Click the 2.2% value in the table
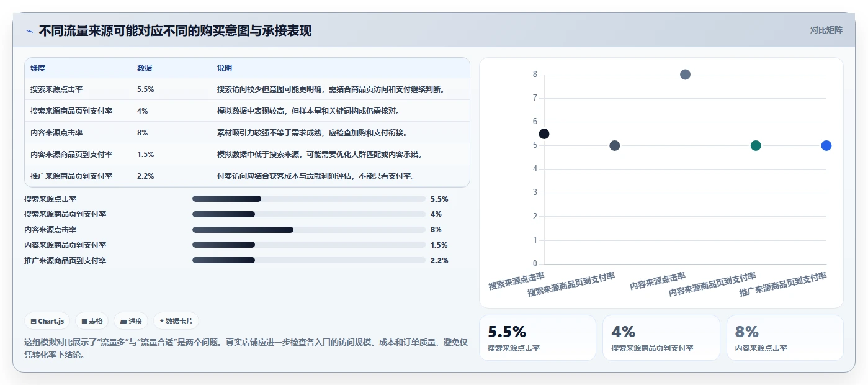Screen dimensions: 868x385 [146, 176]
